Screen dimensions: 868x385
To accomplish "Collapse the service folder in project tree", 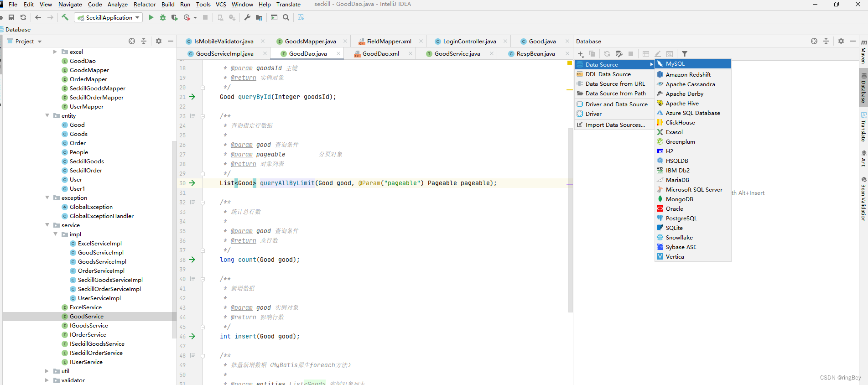I will coord(47,225).
